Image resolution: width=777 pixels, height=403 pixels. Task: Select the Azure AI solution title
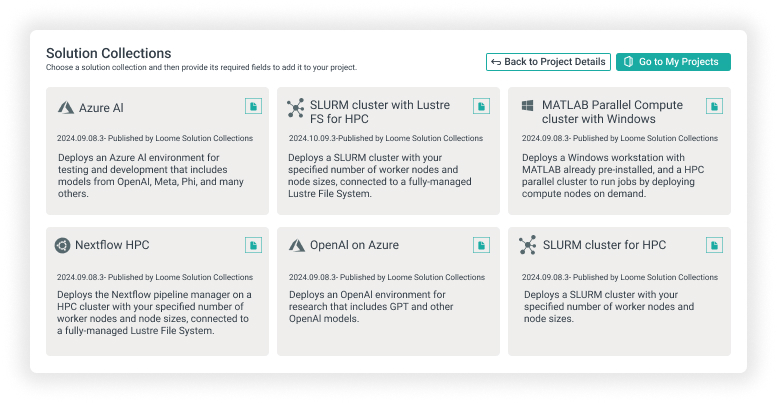pyautogui.click(x=102, y=108)
